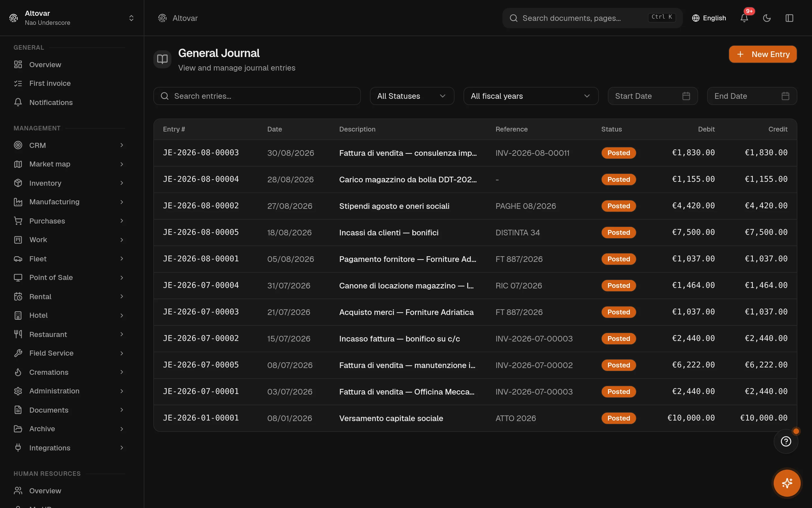
Task: Expand the Documents chevron
Action: coord(122,410)
